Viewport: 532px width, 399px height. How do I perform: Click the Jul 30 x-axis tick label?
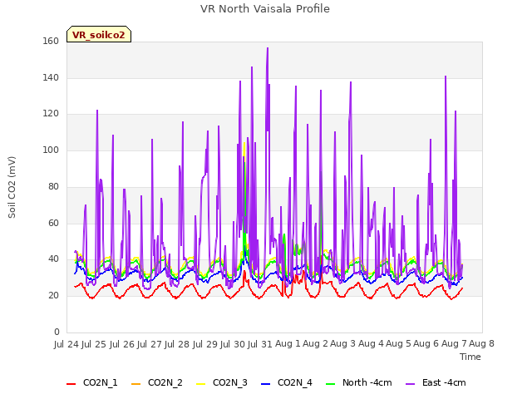click(x=233, y=344)
